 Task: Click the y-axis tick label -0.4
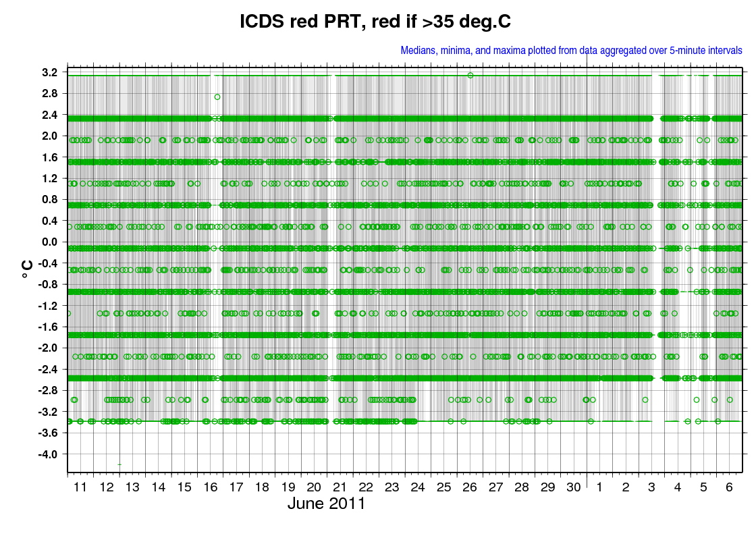pos(48,263)
